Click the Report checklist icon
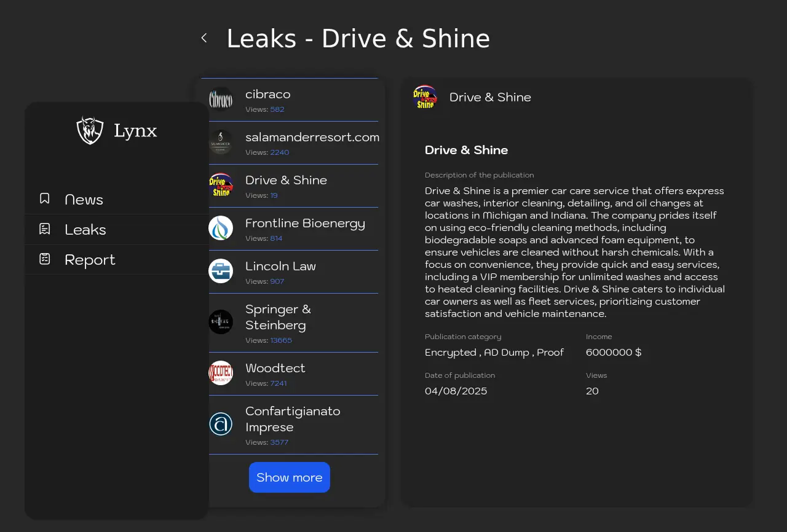Image resolution: width=787 pixels, height=532 pixels. click(x=45, y=259)
